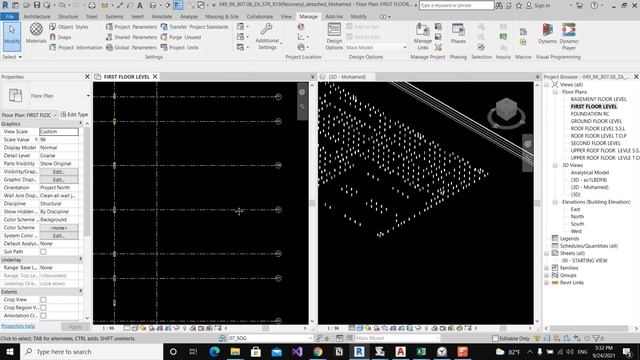Open Project Information dialog
This screenshot has height=360, width=640.
[x=76, y=47]
